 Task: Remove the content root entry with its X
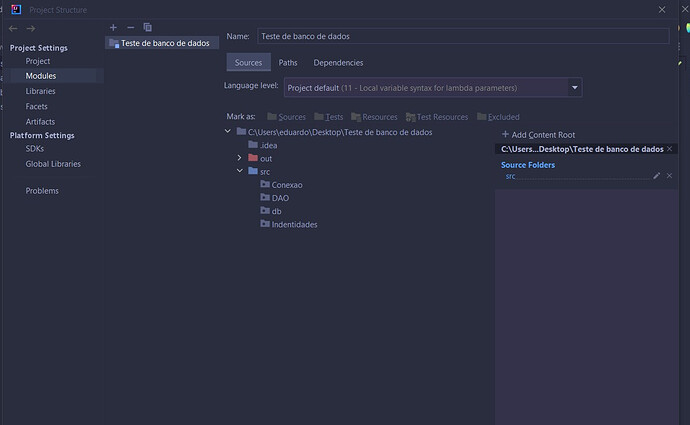[669, 149]
